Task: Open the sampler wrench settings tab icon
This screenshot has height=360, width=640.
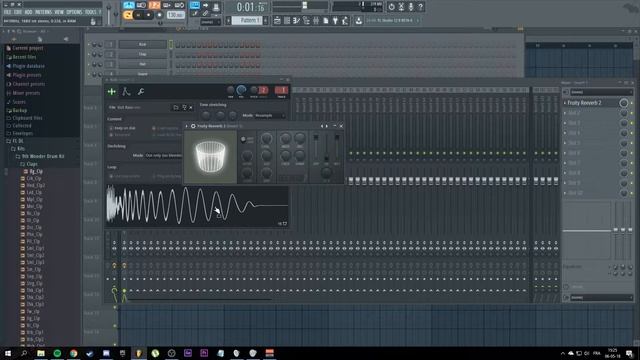Action: pos(141,92)
